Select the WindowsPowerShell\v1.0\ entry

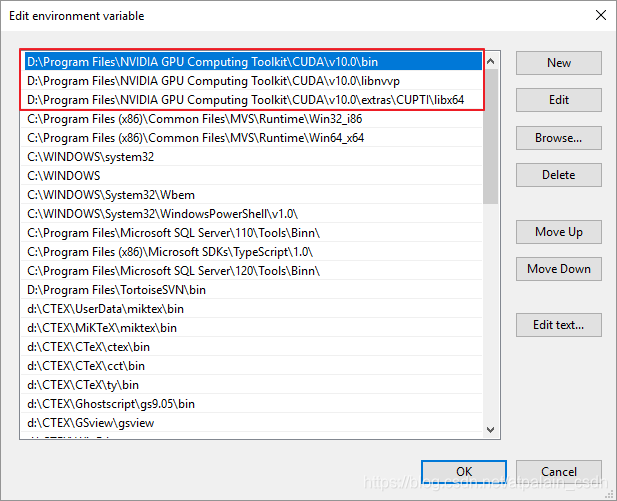coord(253,214)
